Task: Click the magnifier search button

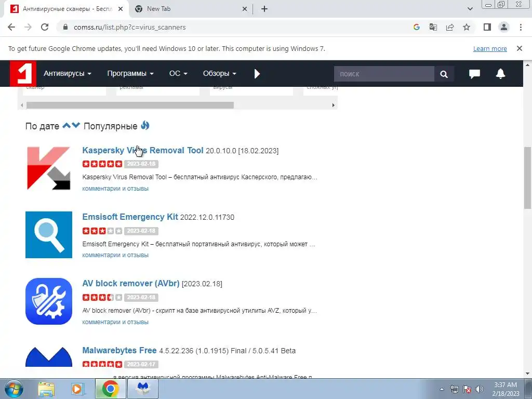Action: pyautogui.click(x=444, y=74)
